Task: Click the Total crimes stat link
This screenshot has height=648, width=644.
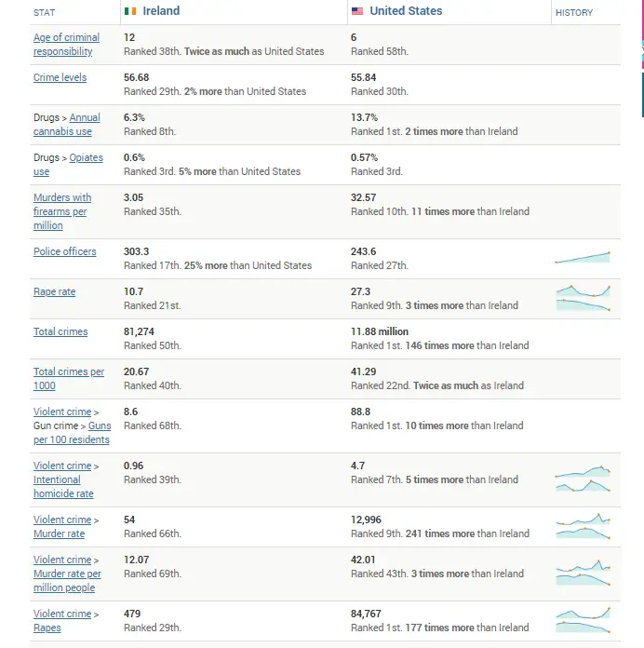Action: (x=60, y=331)
